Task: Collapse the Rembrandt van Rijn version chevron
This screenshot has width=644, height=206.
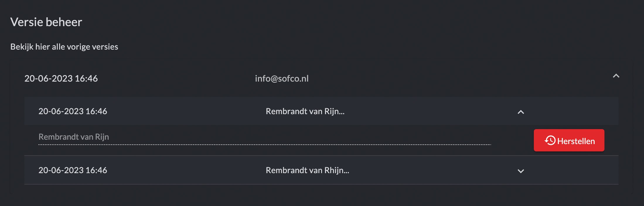Action: [521, 112]
